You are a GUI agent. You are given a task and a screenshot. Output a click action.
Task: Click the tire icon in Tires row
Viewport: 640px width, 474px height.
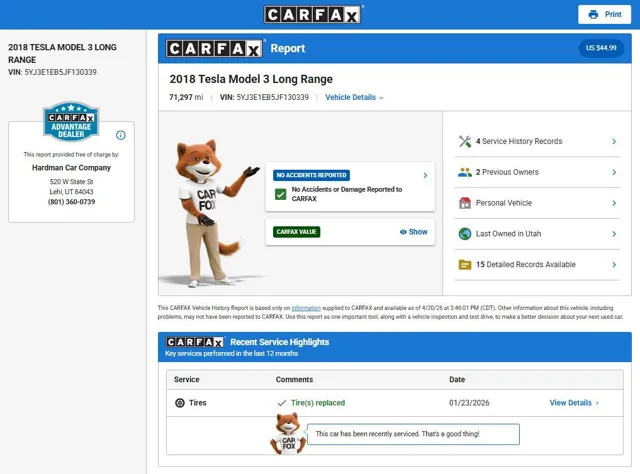(x=180, y=403)
